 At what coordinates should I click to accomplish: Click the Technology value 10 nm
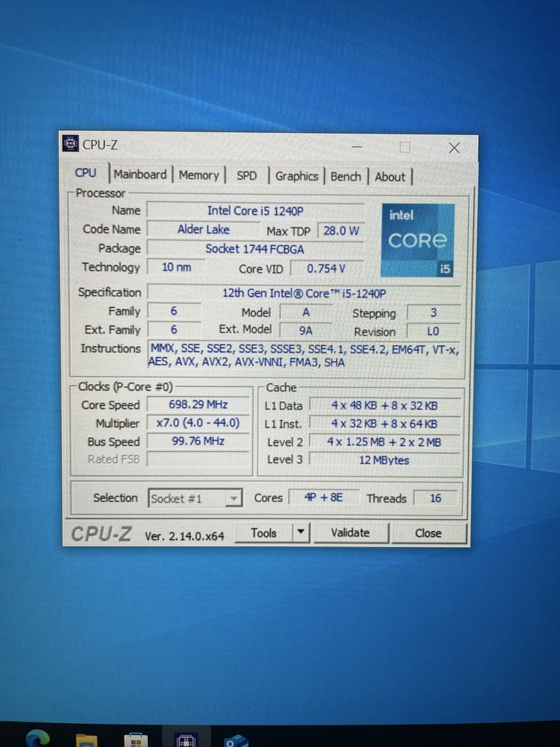(x=176, y=267)
